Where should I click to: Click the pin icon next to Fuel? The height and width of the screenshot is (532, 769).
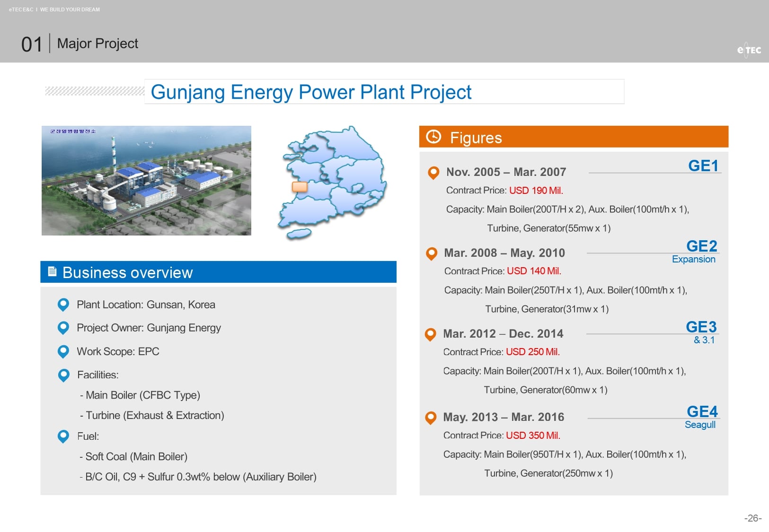click(x=63, y=436)
